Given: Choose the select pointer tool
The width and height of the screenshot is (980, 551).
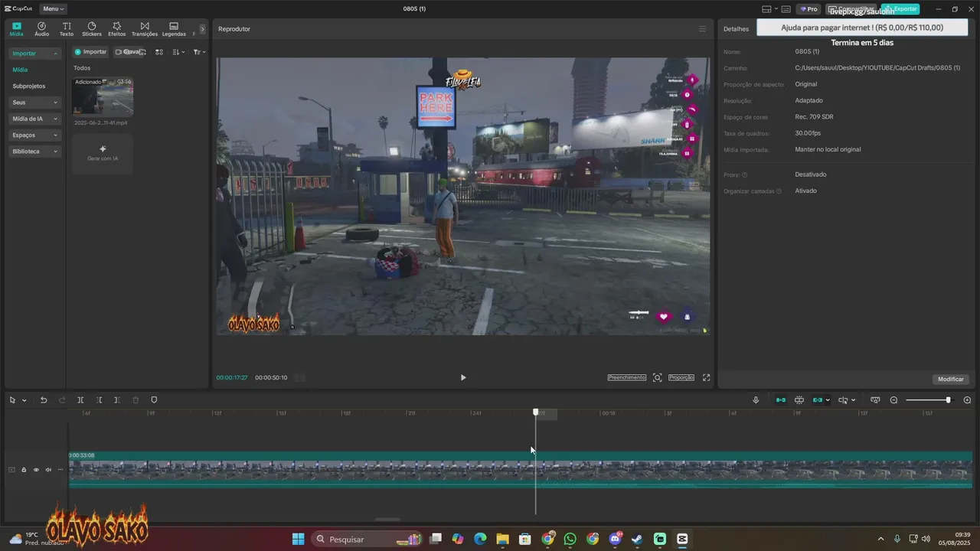Looking at the screenshot, I should click(12, 400).
